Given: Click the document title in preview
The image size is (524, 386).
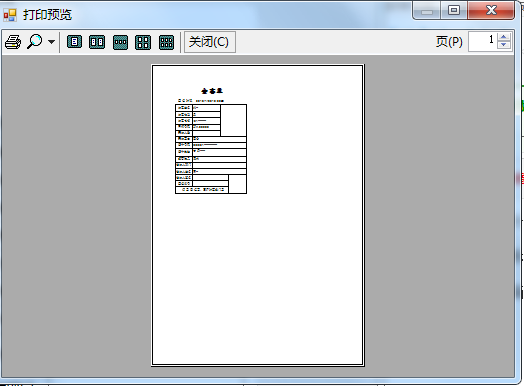Looking at the screenshot, I should point(212,91).
